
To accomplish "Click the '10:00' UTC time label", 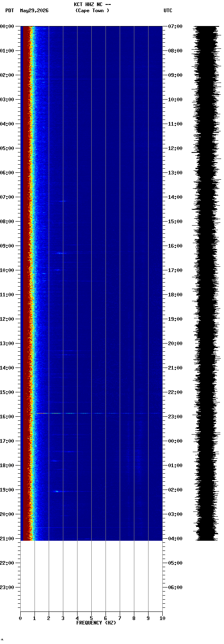I will pos(175,100).
